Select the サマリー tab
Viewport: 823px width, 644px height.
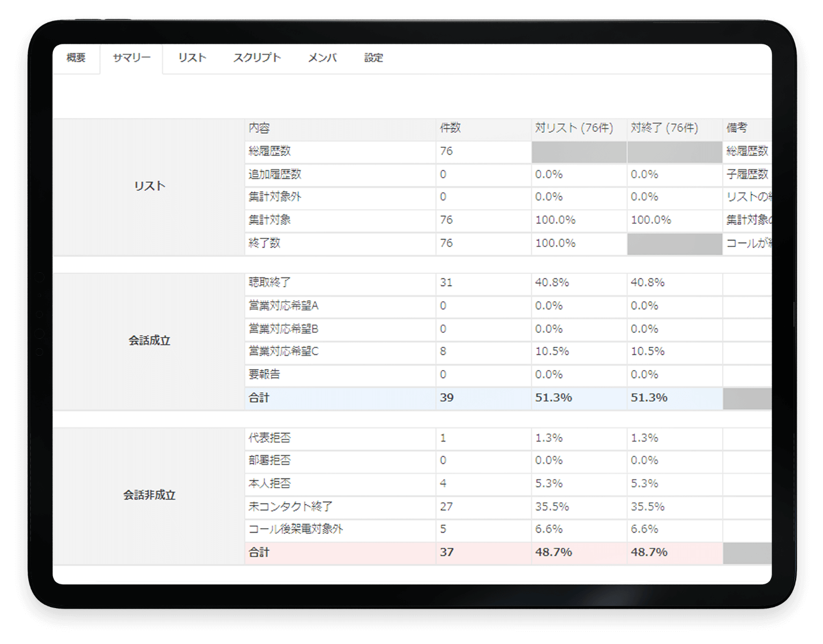point(131,58)
